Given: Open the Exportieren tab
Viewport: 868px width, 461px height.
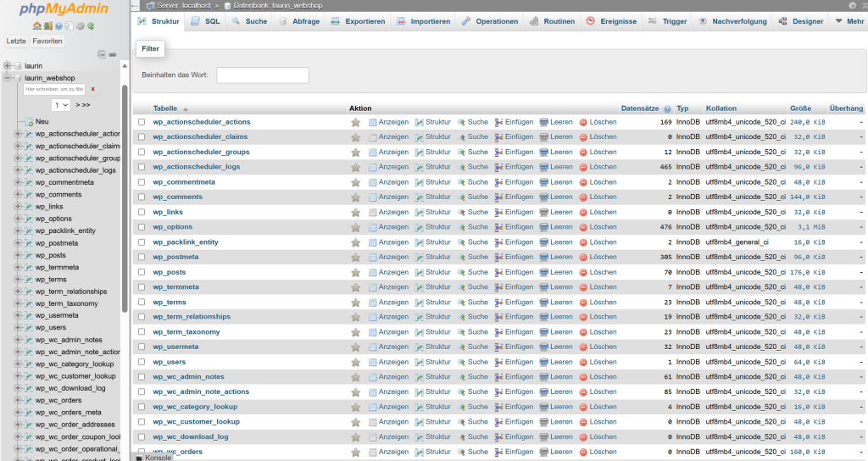Looking at the screenshot, I should [359, 21].
